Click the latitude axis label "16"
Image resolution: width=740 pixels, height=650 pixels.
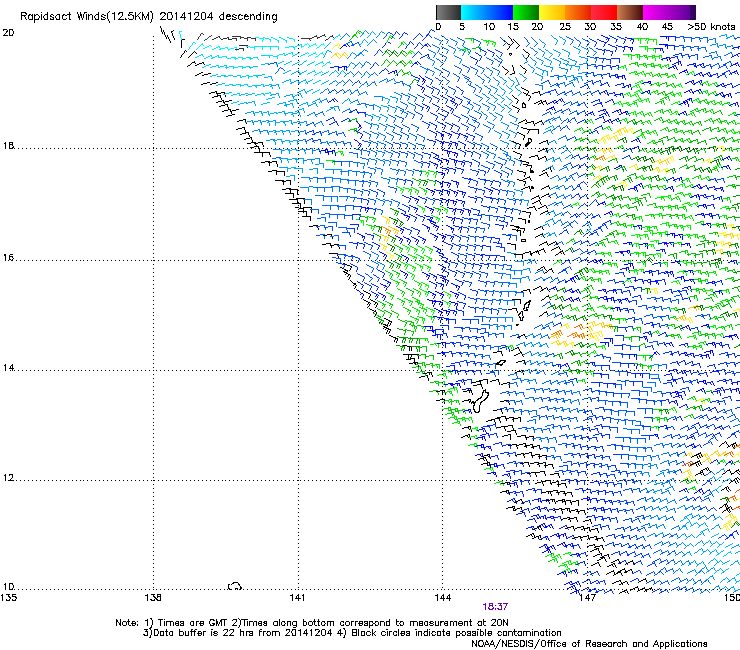pos(8,258)
